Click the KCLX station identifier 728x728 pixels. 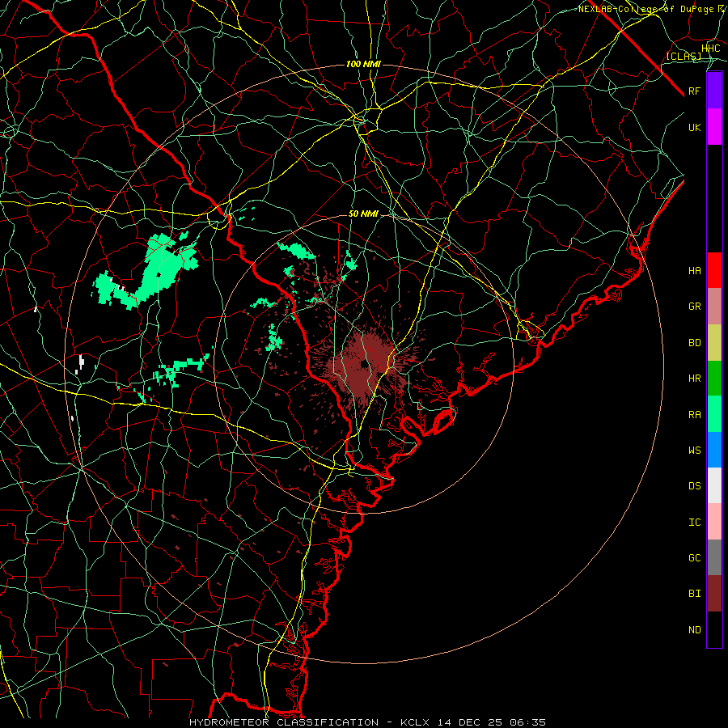tap(415, 722)
